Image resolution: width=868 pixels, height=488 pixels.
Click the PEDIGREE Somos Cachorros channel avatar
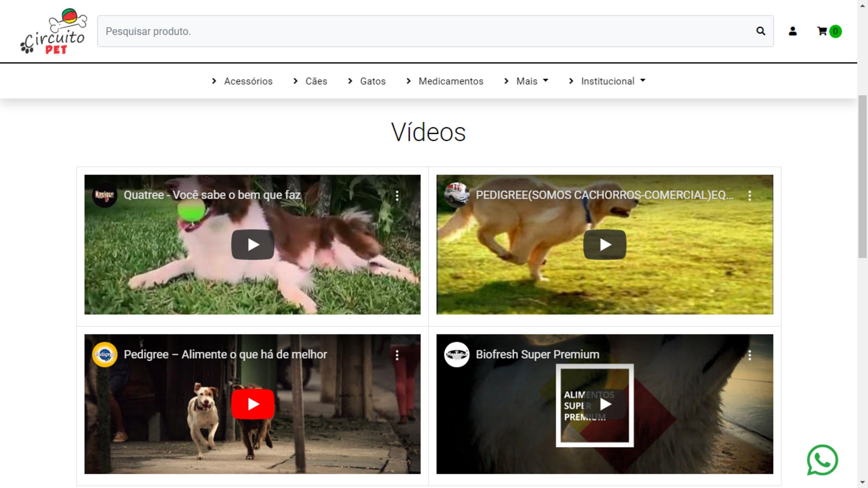[x=457, y=195]
